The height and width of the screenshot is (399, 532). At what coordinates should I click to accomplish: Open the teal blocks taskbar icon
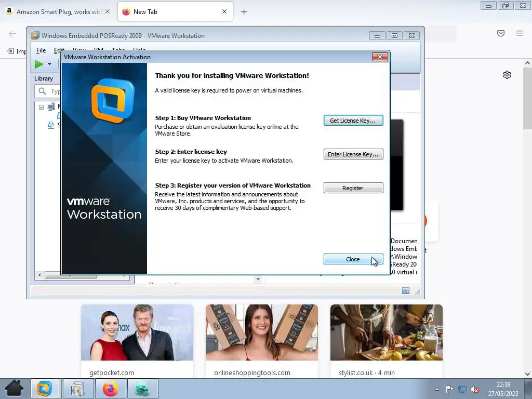[x=142, y=389]
